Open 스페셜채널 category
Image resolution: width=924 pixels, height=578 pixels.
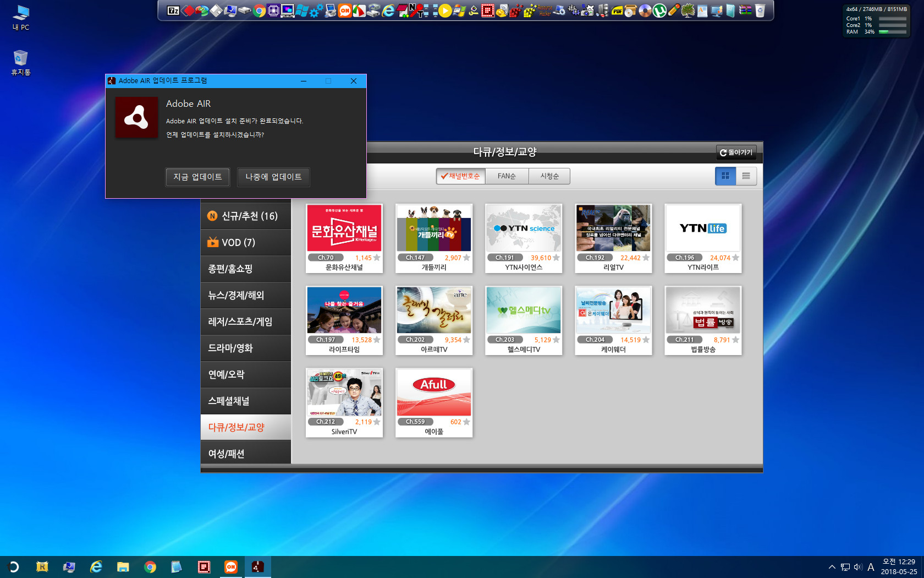point(246,401)
